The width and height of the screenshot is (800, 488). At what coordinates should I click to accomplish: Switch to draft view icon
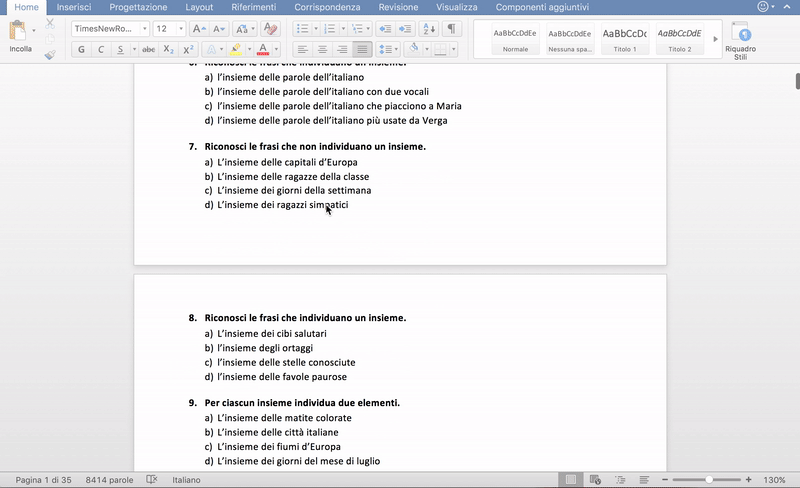[644, 479]
